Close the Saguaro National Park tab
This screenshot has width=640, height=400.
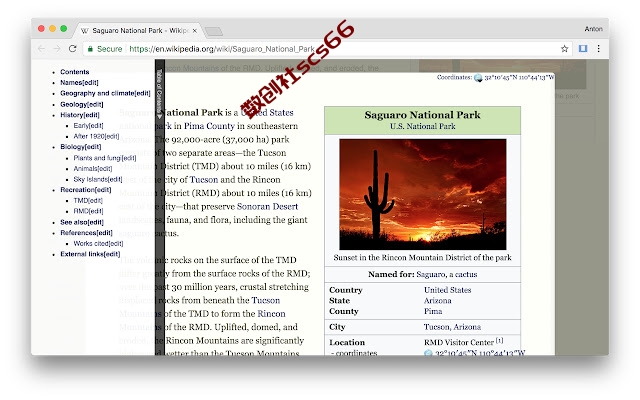click(x=195, y=31)
